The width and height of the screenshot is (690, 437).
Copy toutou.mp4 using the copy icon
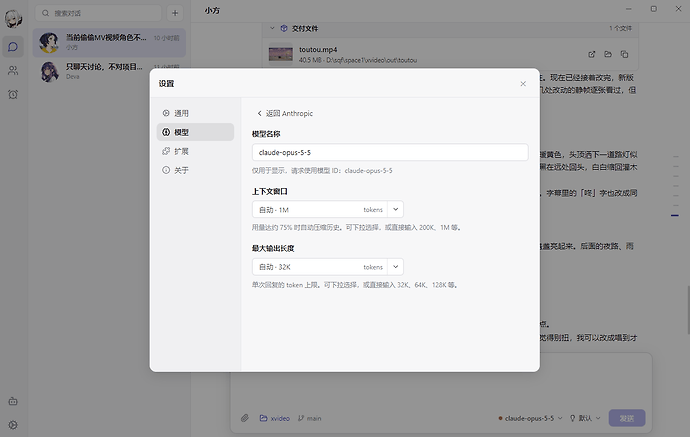coord(624,54)
